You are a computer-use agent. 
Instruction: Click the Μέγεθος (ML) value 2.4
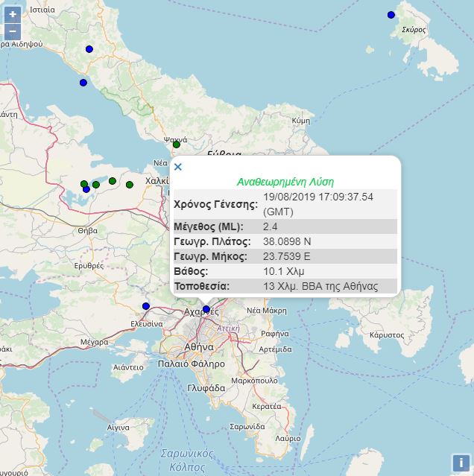click(x=270, y=226)
